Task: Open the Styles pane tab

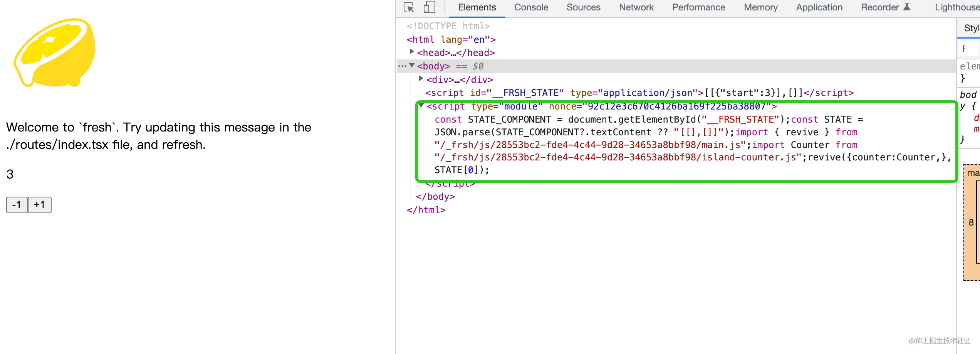Action: click(x=971, y=28)
